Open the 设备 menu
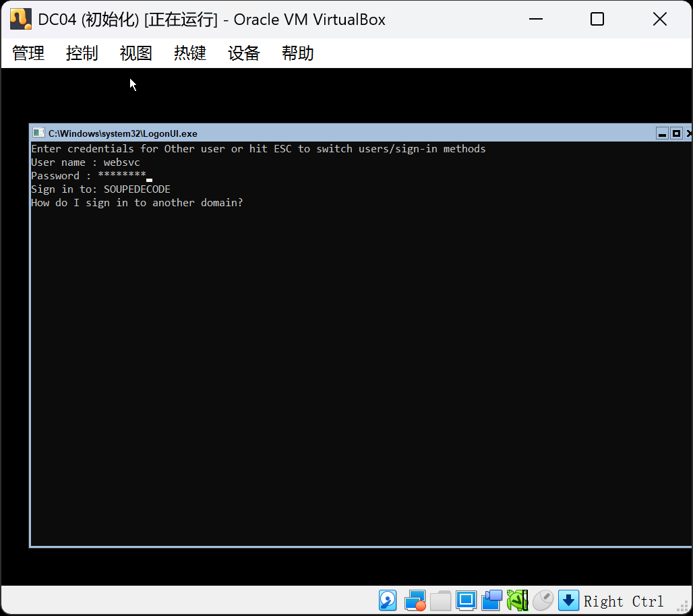The width and height of the screenshot is (693, 616). (x=243, y=53)
